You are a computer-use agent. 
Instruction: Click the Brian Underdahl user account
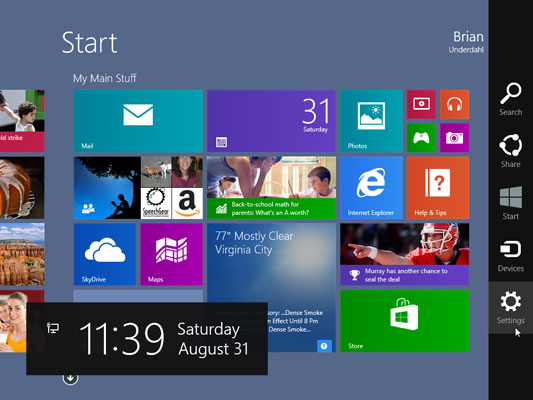pos(466,42)
